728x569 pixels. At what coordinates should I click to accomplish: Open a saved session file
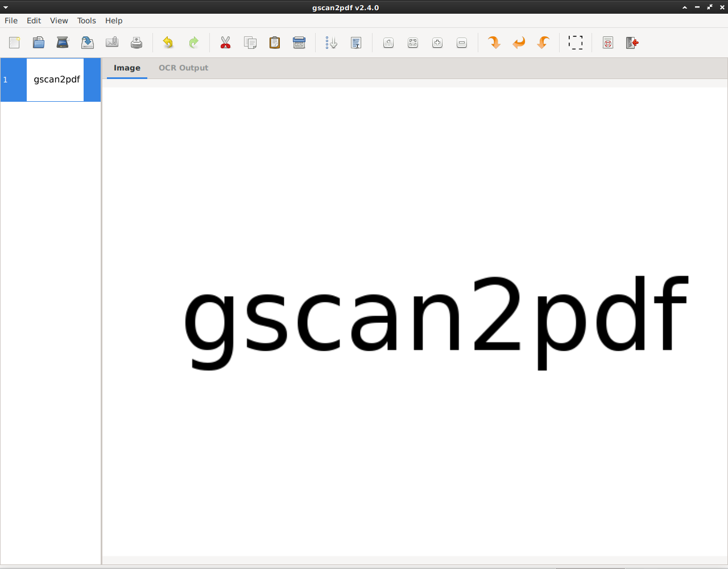tap(38, 43)
